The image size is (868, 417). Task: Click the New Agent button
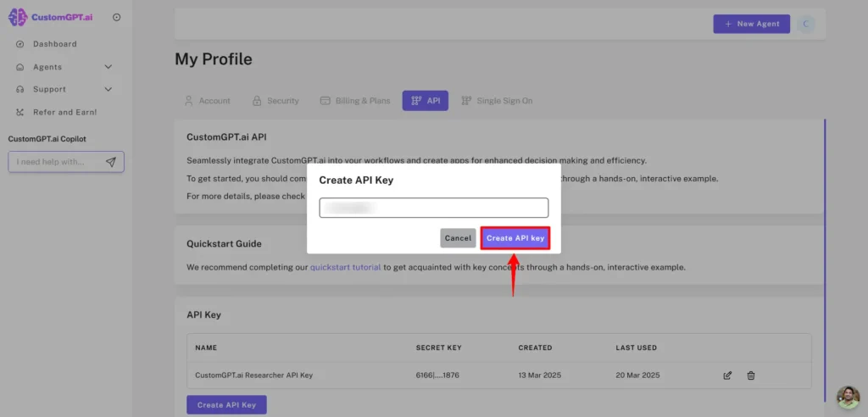751,24
